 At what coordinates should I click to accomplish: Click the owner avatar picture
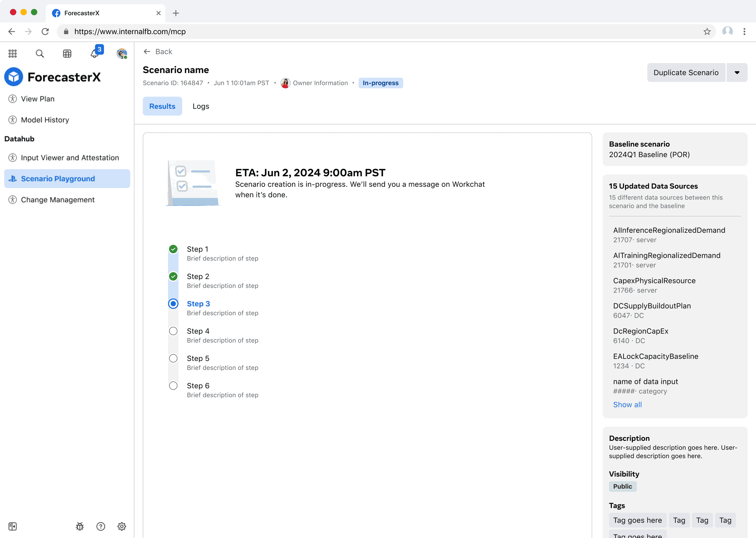(285, 83)
